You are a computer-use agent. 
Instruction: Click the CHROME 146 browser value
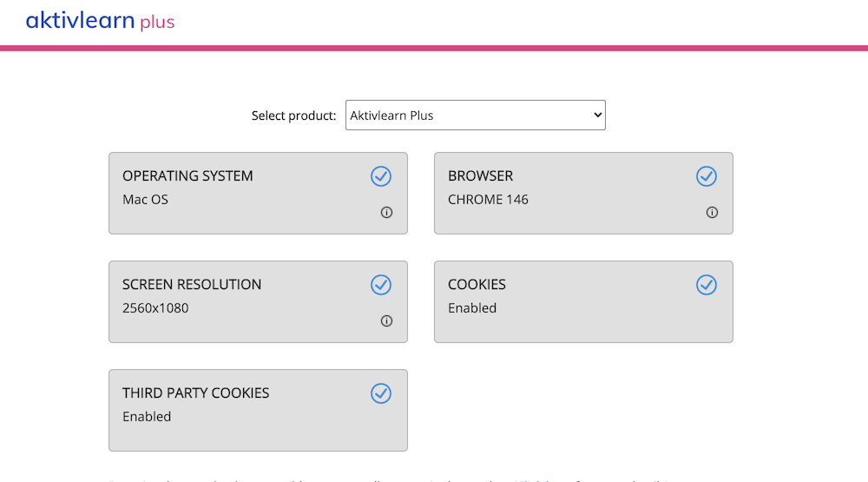488,200
